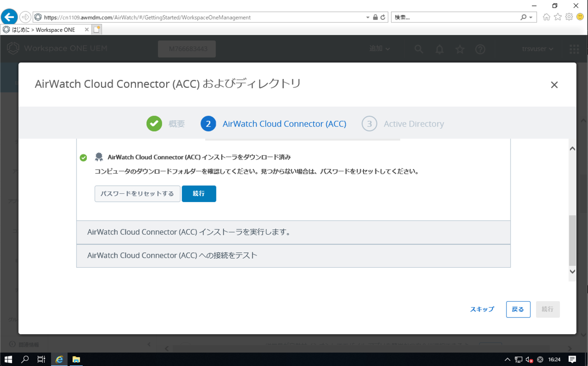Click the search magnifier in browser search box
Screen dimensions: 588x366
[524, 17]
